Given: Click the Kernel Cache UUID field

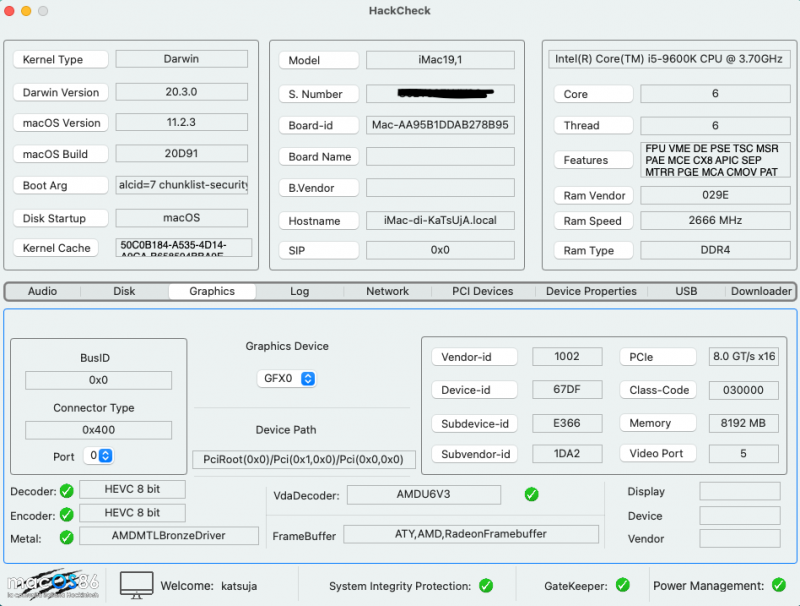Looking at the screenshot, I should tap(184, 247).
